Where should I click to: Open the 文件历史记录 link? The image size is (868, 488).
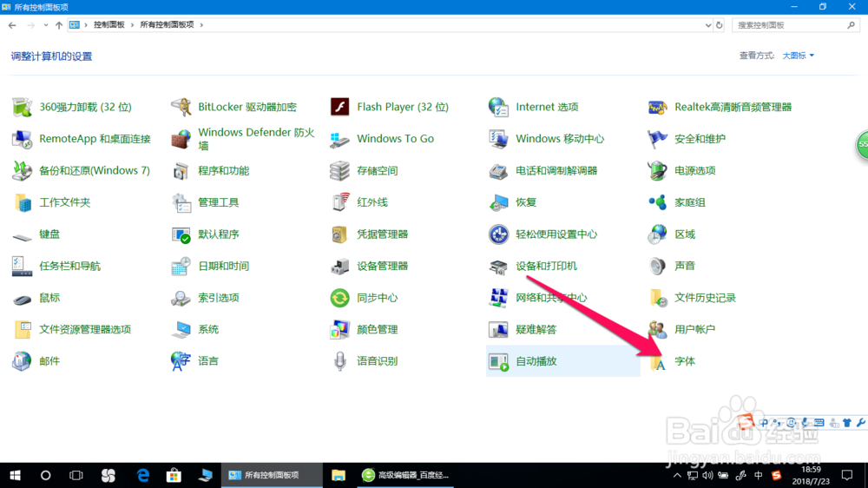(x=705, y=298)
